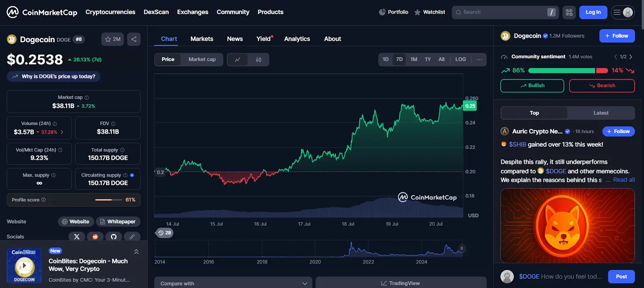Toggle LOG scale on chart
644x288 pixels.
click(x=460, y=60)
